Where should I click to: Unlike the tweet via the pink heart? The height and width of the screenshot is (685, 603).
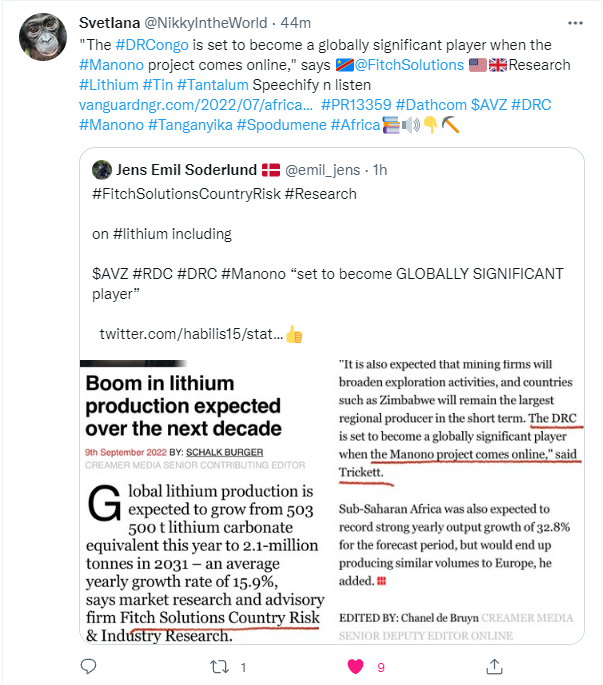[x=355, y=667]
